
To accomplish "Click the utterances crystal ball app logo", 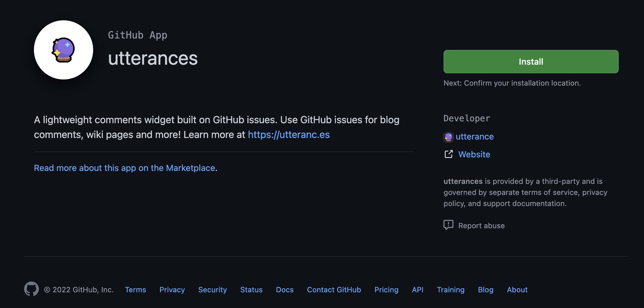I will pos(64,50).
